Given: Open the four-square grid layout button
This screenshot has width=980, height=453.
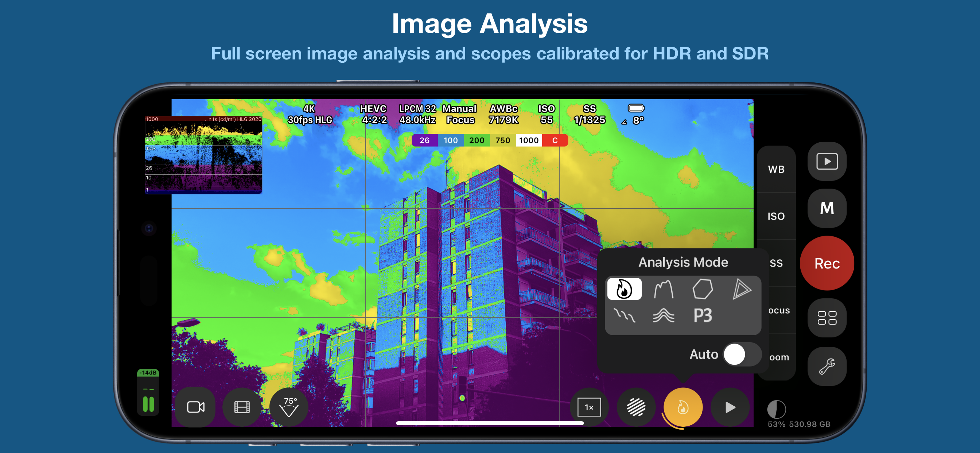Looking at the screenshot, I should point(827,317).
